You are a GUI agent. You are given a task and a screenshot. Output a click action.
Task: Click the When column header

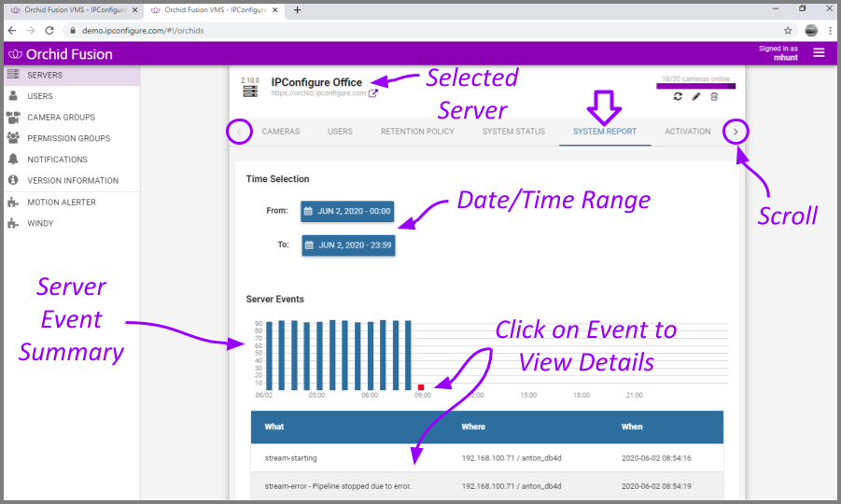click(632, 427)
